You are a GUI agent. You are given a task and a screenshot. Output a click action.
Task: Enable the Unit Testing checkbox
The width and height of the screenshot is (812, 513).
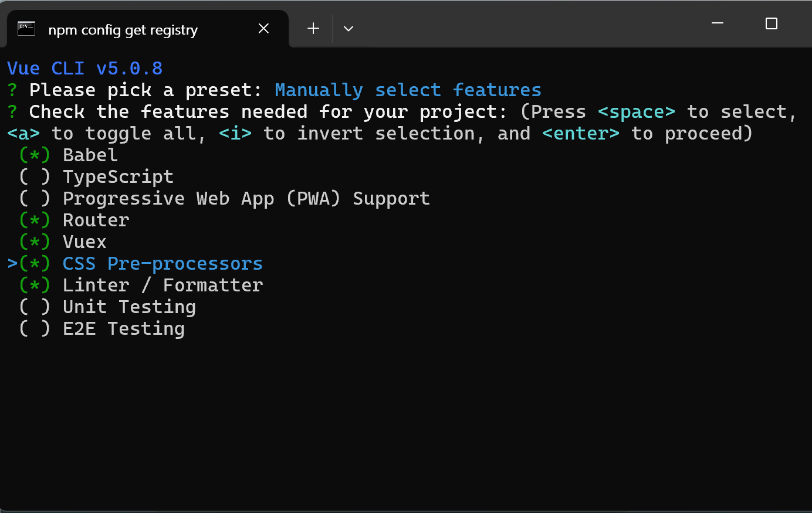(x=35, y=307)
